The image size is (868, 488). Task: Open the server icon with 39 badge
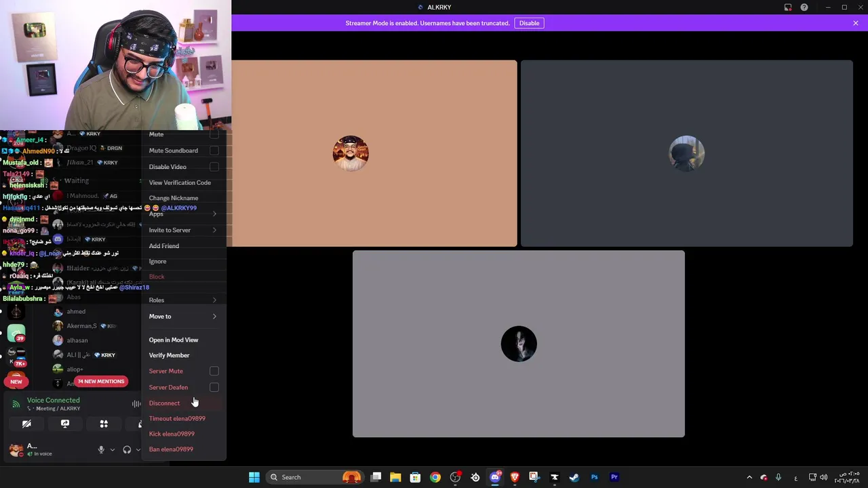point(16,333)
